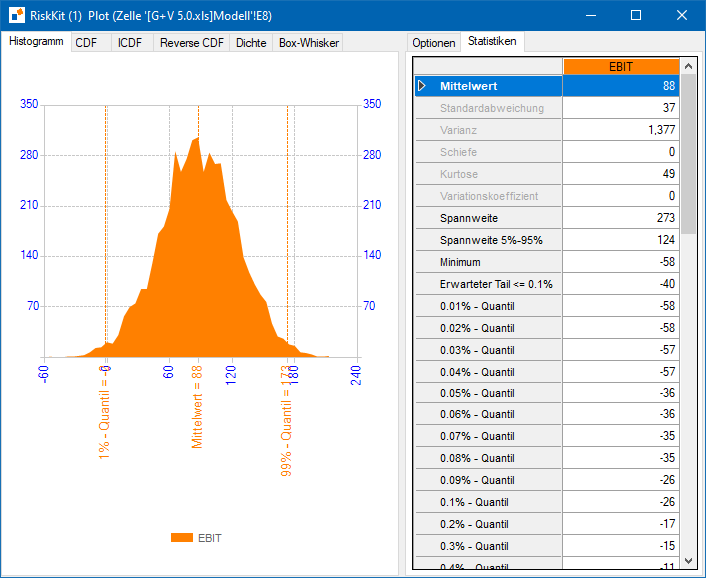Open the Box-Whisker tab
706x578 pixels.
coord(308,43)
